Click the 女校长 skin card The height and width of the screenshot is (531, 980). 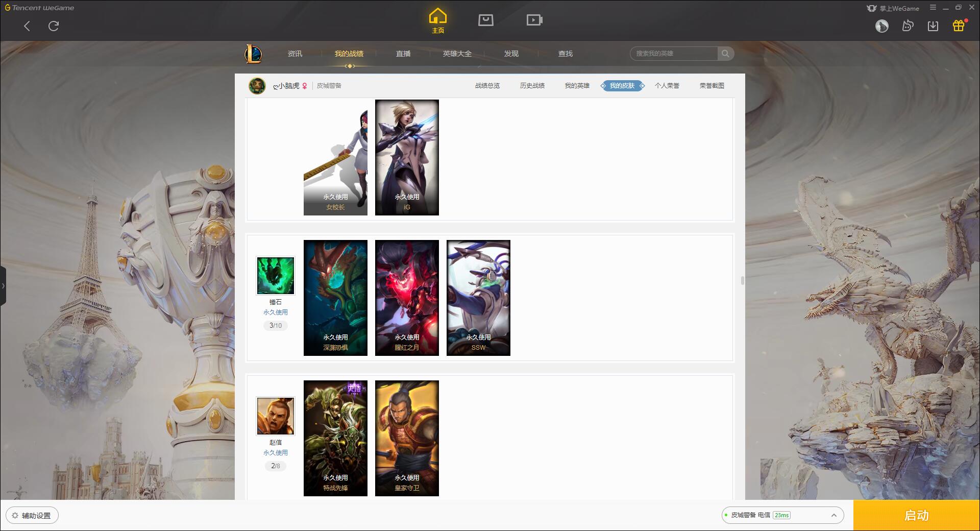click(335, 157)
